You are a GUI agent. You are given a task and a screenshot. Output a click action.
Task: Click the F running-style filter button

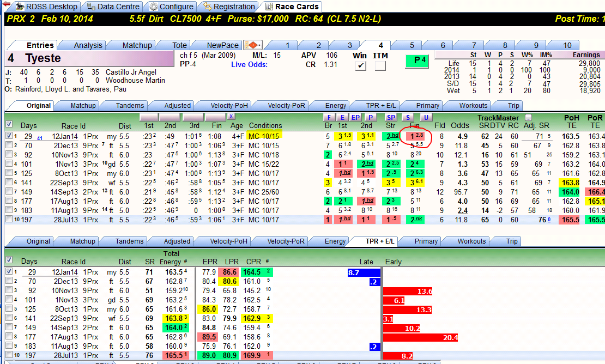[x=329, y=118]
